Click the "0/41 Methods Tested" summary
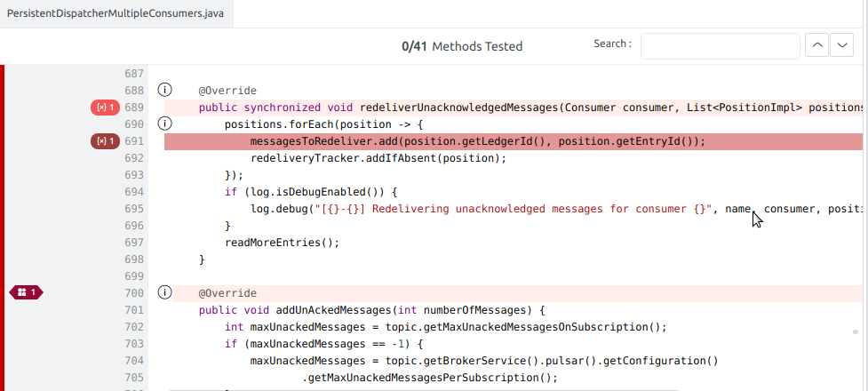Image resolution: width=868 pixels, height=391 pixels. 462,46
